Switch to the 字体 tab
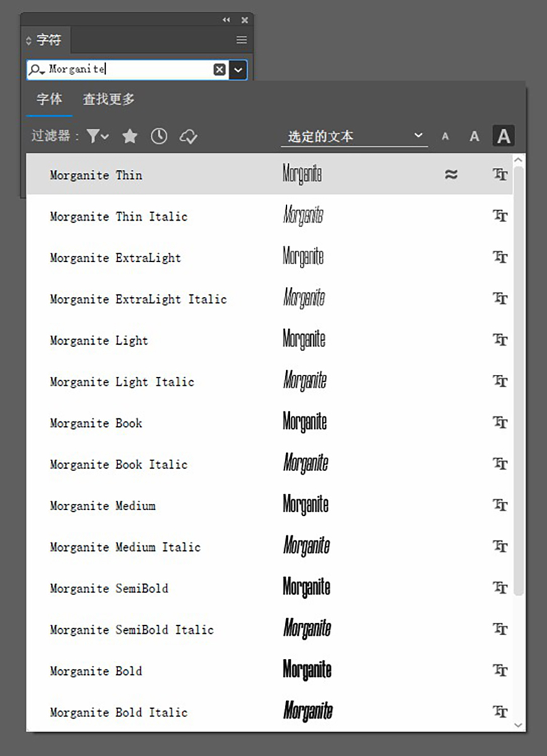This screenshot has width=547, height=756. (x=49, y=99)
